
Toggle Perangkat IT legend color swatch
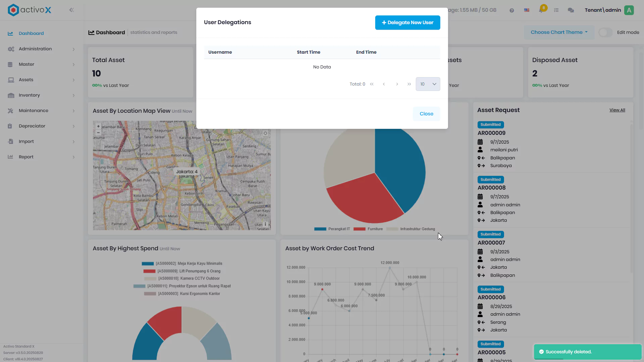pyautogui.click(x=320, y=229)
